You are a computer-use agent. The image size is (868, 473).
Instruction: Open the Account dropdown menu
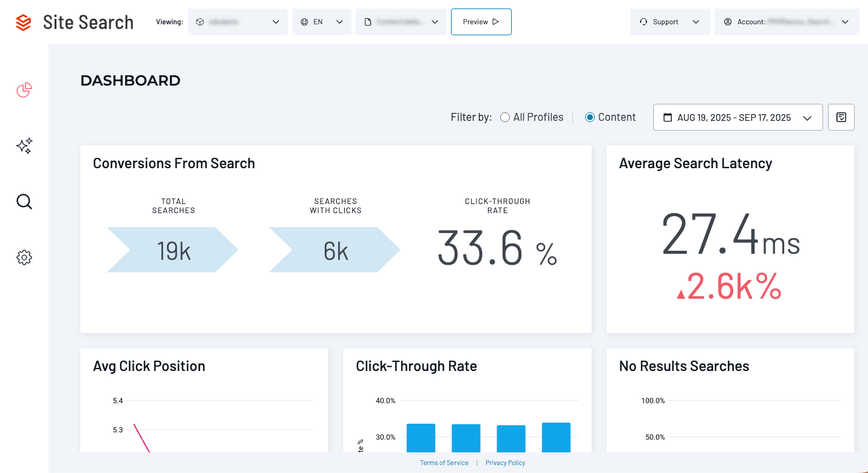click(x=787, y=22)
